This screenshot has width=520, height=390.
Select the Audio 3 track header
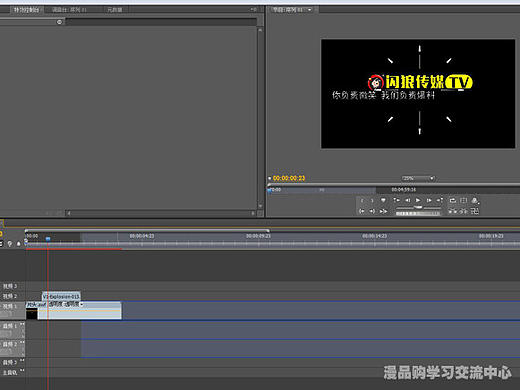point(13,362)
